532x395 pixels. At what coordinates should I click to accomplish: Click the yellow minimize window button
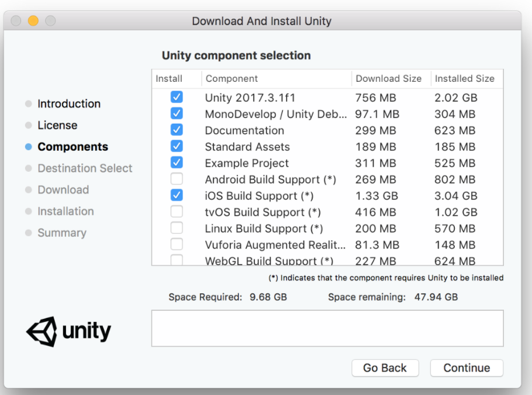(33, 21)
